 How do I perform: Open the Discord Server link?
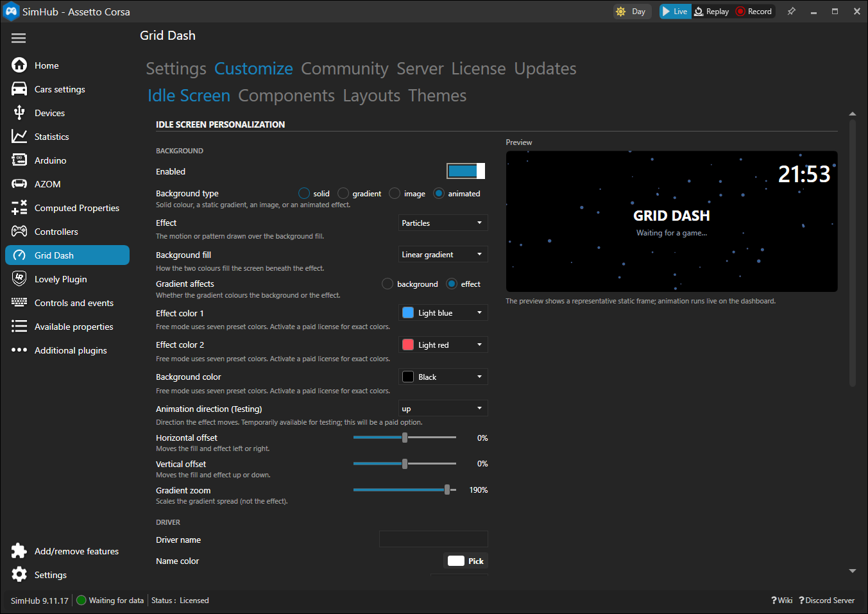tap(827, 601)
